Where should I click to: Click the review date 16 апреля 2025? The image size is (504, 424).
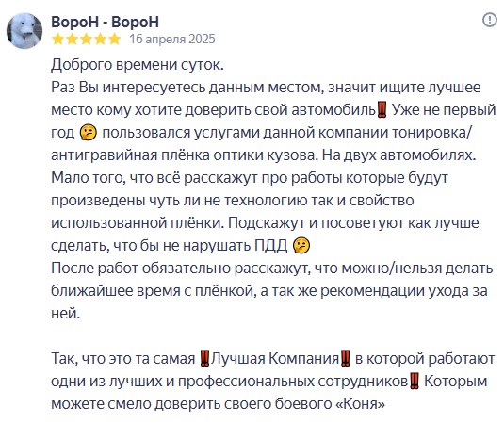pos(172,40)
